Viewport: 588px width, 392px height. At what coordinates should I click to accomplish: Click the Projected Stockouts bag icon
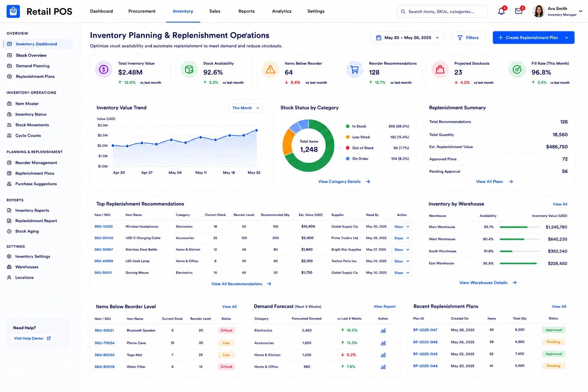pos(440,70)
